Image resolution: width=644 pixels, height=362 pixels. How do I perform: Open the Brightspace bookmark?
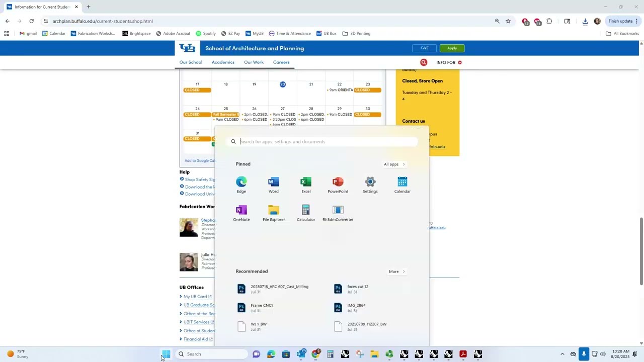click(x=136, y=34)
